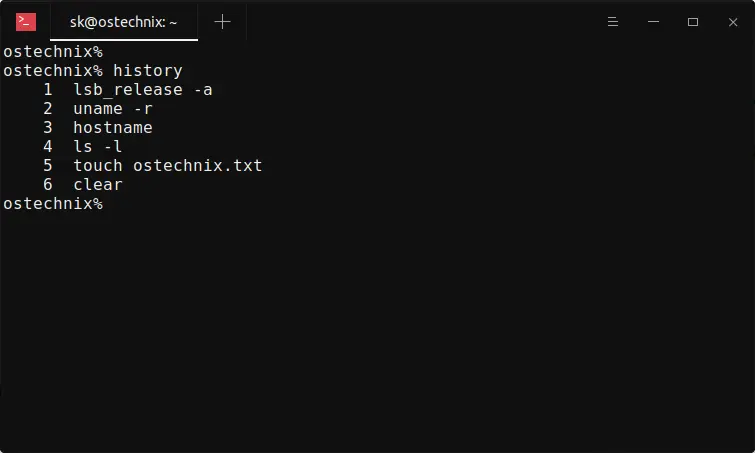Image resolution: width=755 pixels, height=453 pixels.
Task: Click history entry 'clear'
Action: tap(98, 184)
